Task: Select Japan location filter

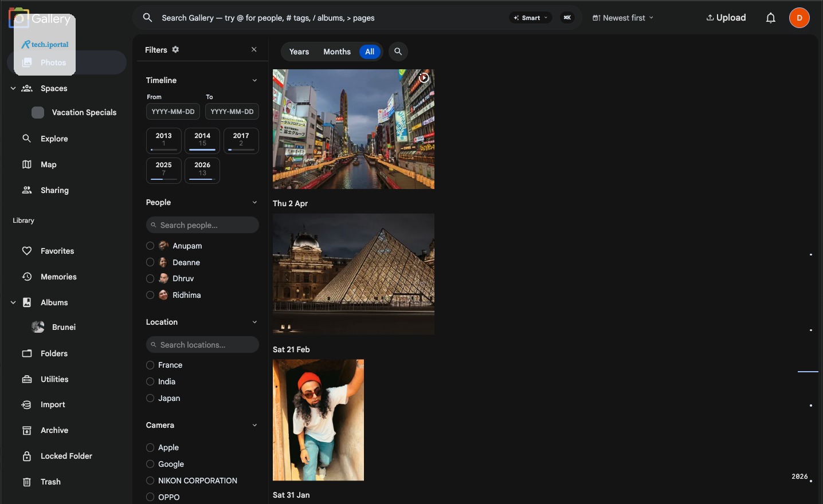Action: pyautogui.click(x=150, y=398)
